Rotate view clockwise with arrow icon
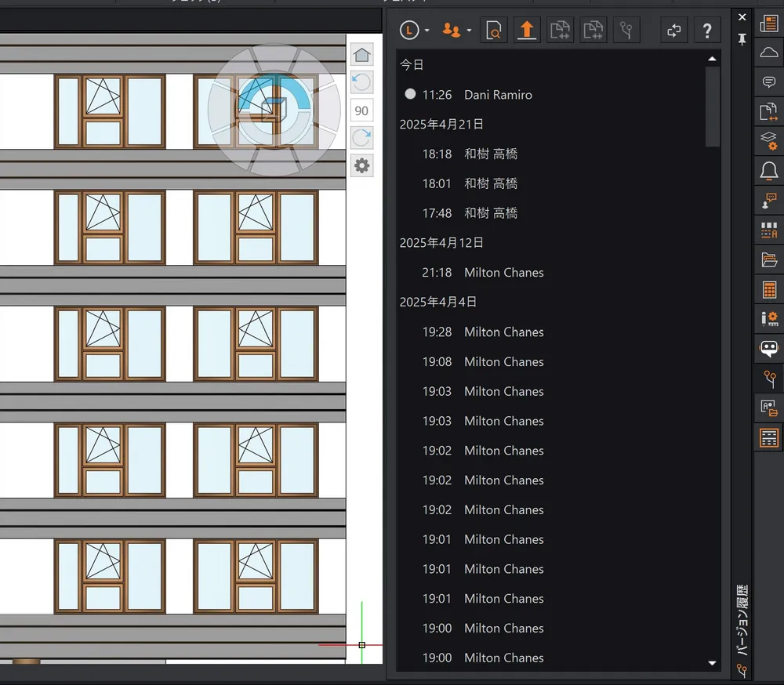The height and width of the screenshot is (685, 784). 361,138
